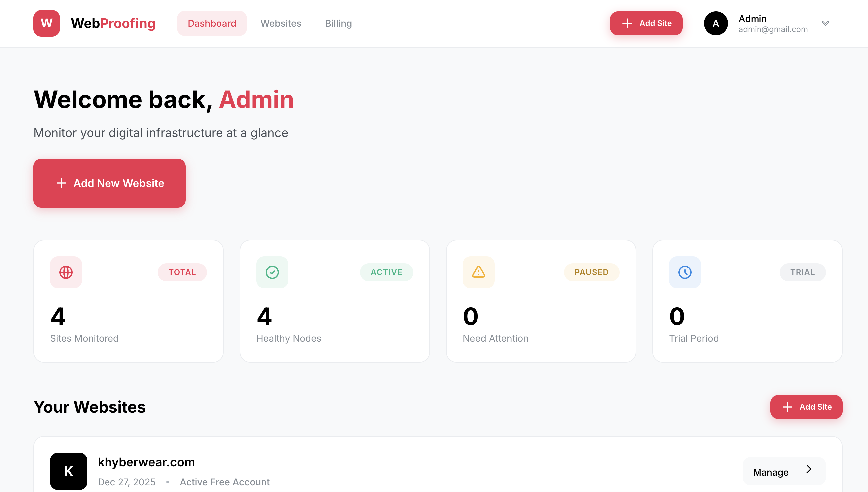Viewport: 868px width, 492px height.
Task: Click the warning triangle icon on Need Attention card
Action: tap(478, 272)
